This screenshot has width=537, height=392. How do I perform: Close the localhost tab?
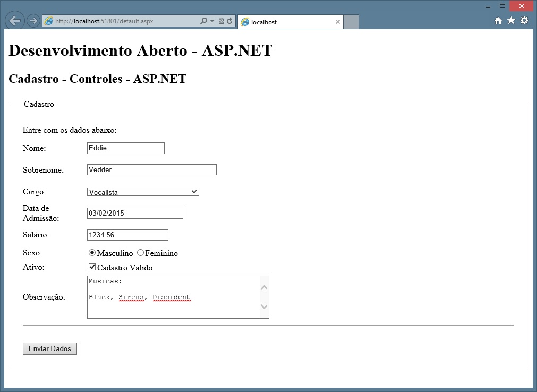click(338, 22)
